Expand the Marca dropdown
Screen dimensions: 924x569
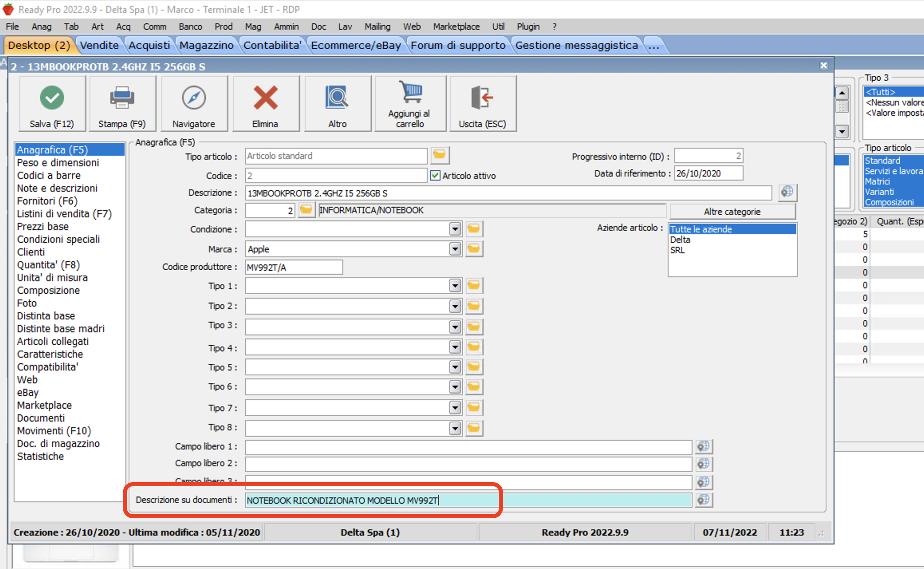click(455, 249)
